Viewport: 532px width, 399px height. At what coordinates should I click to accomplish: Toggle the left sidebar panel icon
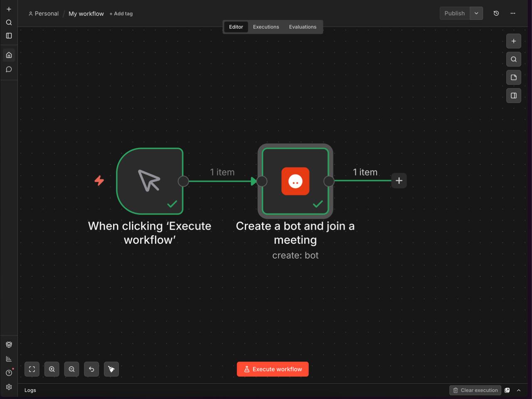pyautogui.click(x=9, y=36)
